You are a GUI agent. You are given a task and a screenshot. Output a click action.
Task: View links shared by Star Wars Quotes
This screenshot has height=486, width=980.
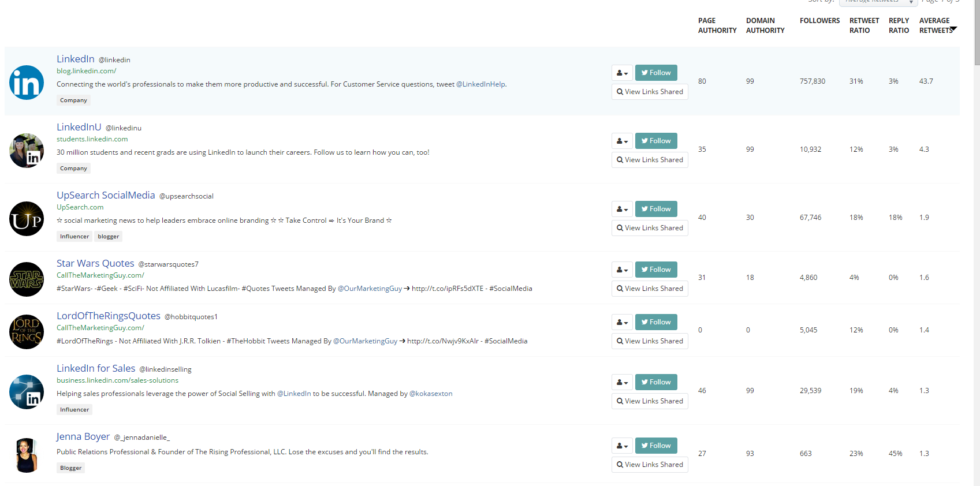pos(650,289)
